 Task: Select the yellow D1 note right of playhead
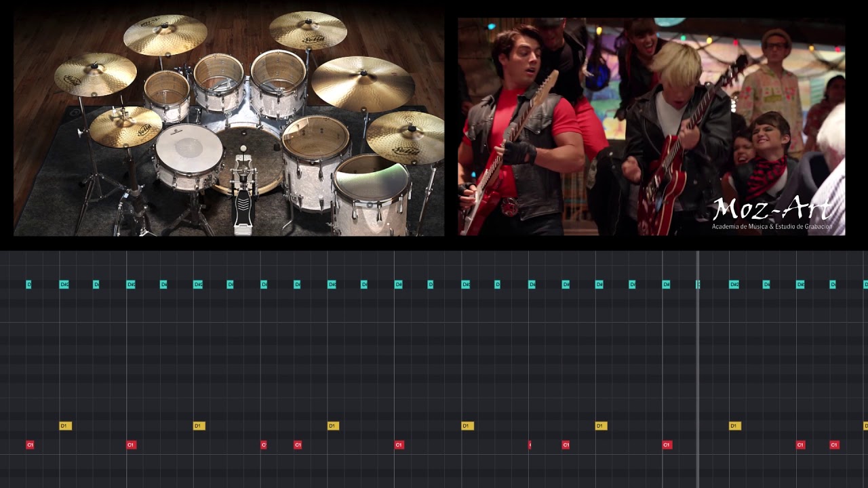click(735, 426)
